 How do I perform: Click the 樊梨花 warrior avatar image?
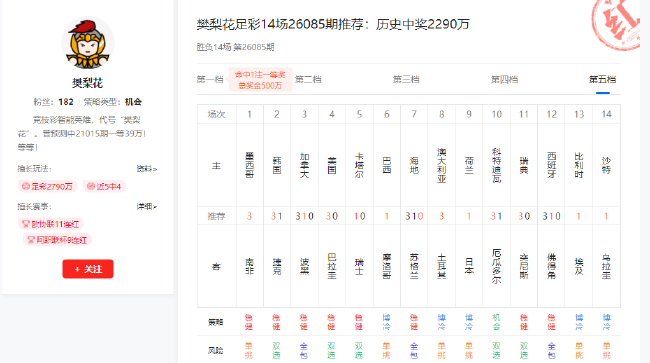(88, 43)
